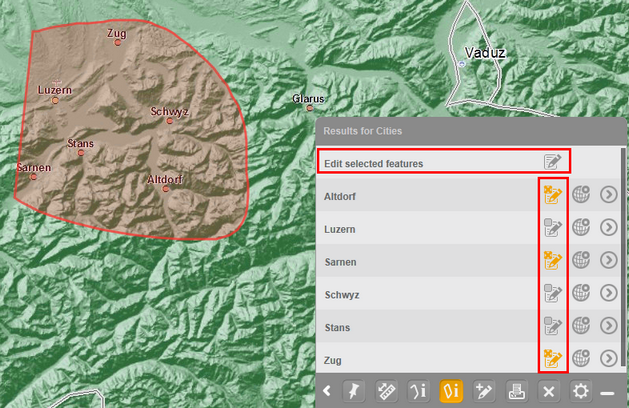Select the Luzern result row label

pos(340,229)
